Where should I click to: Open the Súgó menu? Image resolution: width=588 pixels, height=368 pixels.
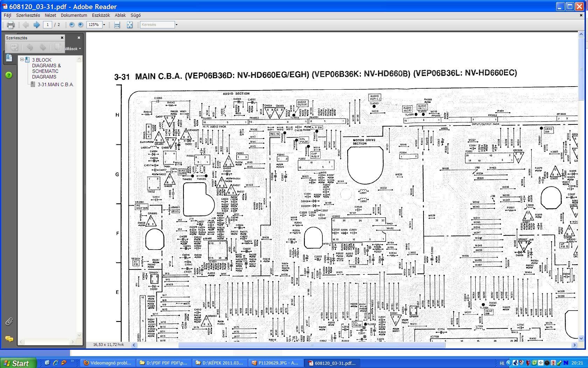pos(135,15)
